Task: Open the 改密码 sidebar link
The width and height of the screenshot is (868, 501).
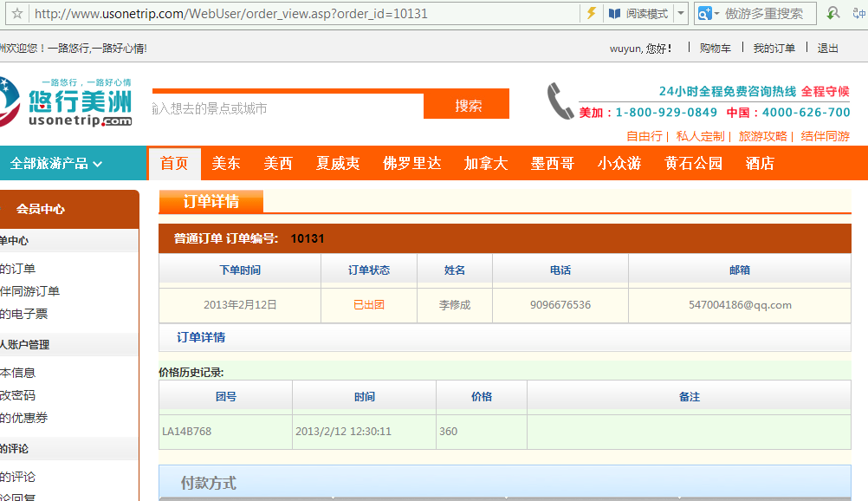Action: point(17,395)
